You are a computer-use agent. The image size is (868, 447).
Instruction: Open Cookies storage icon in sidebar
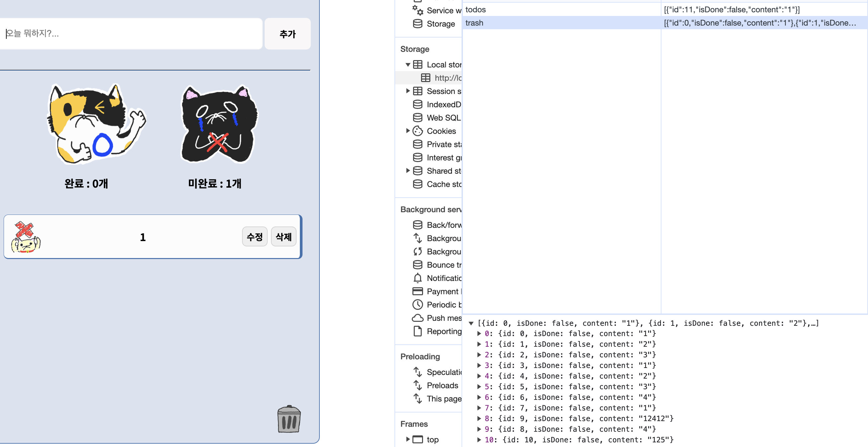click(x=417, y=131)
